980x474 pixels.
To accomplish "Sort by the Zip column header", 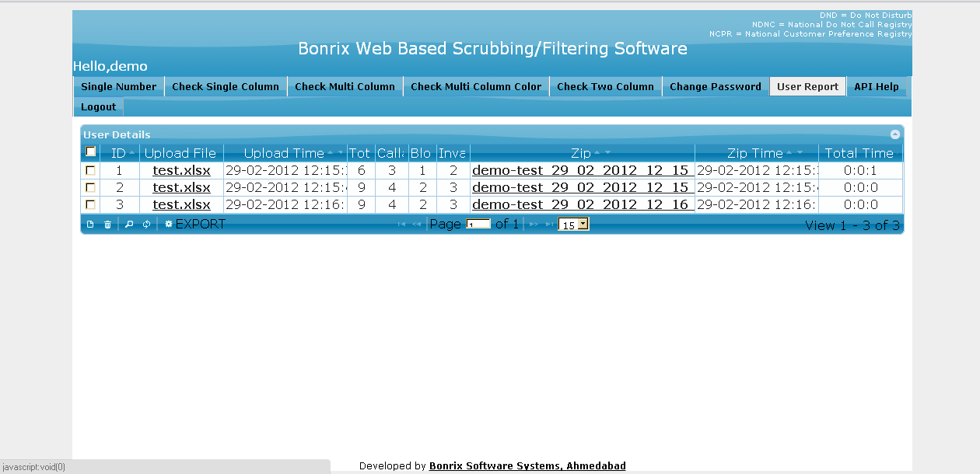I will (x=582, y=153).
